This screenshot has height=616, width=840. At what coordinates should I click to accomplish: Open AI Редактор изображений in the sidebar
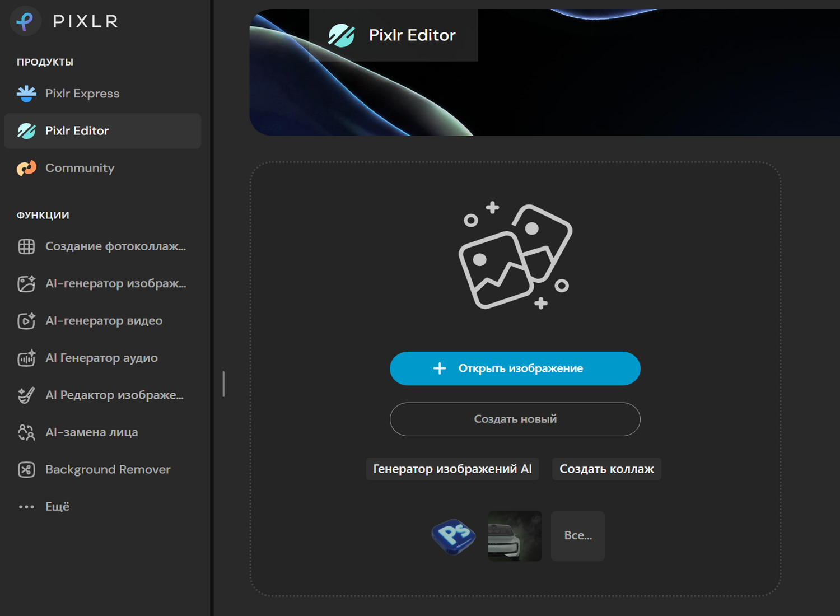point(102,395)
